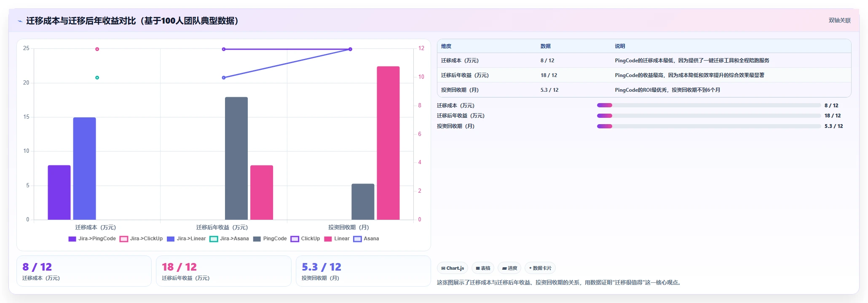
Task: Click the line point at 投资回收期 top
Action: (x=350, y=49)
